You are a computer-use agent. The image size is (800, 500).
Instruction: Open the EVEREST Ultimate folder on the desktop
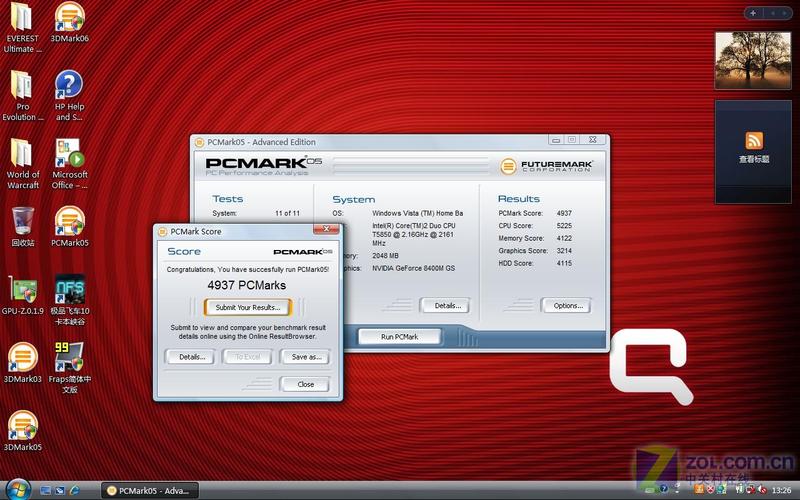tap(21, 27)
